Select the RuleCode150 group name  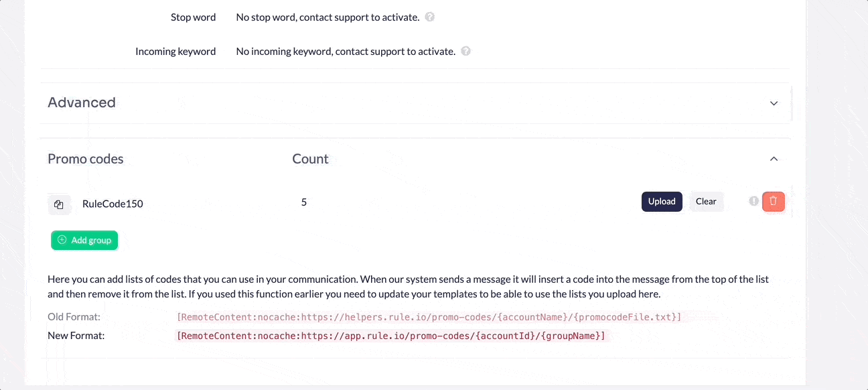coord(113,204)
